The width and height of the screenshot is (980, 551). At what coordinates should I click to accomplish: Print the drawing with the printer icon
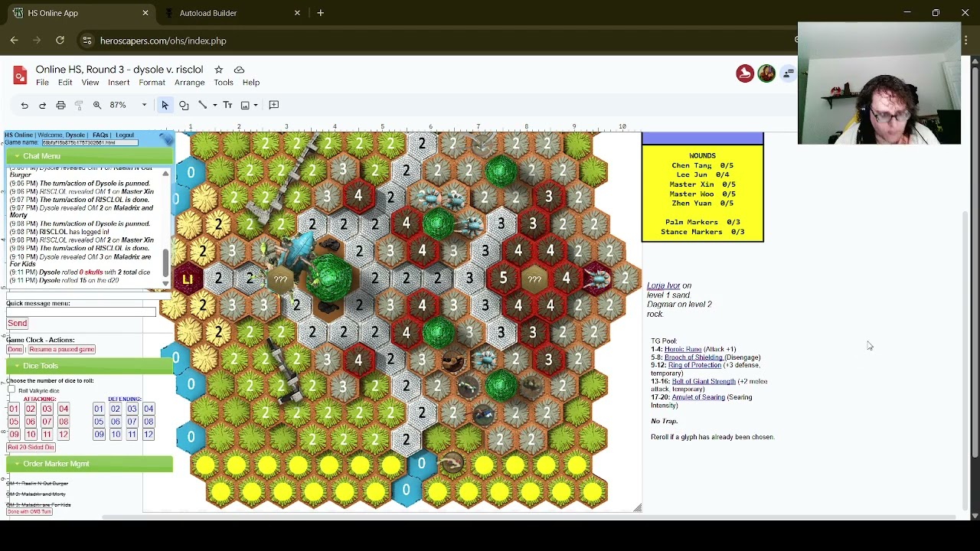point(60,105)
